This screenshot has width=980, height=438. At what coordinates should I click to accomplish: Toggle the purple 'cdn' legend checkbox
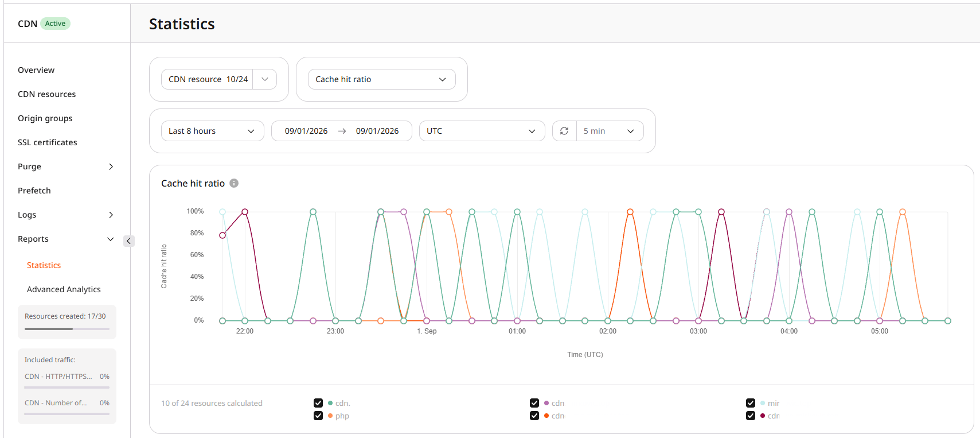pos(534,403)
